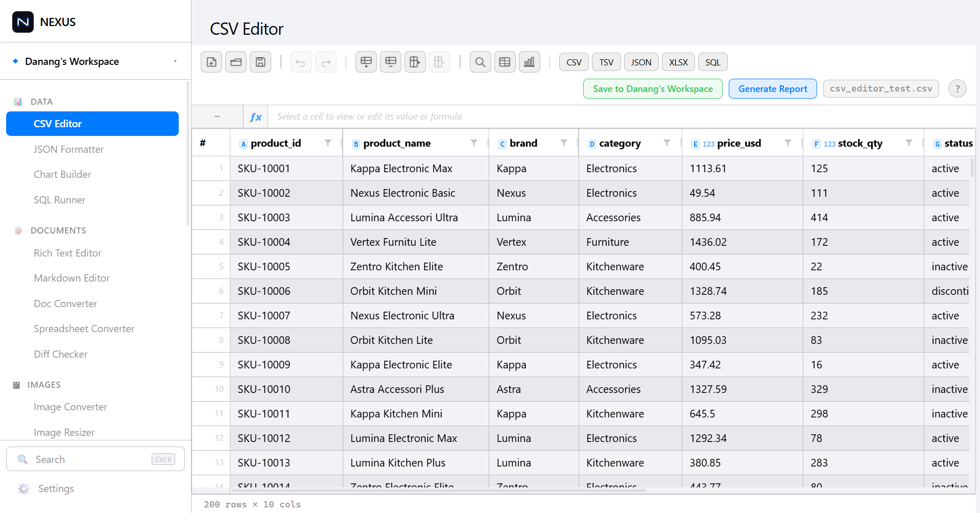Image resolution: width=980 pixels, height=513 pixels.
Task: Open the product_id column filter
Action: pyautogui.click(x=328, y=143)
